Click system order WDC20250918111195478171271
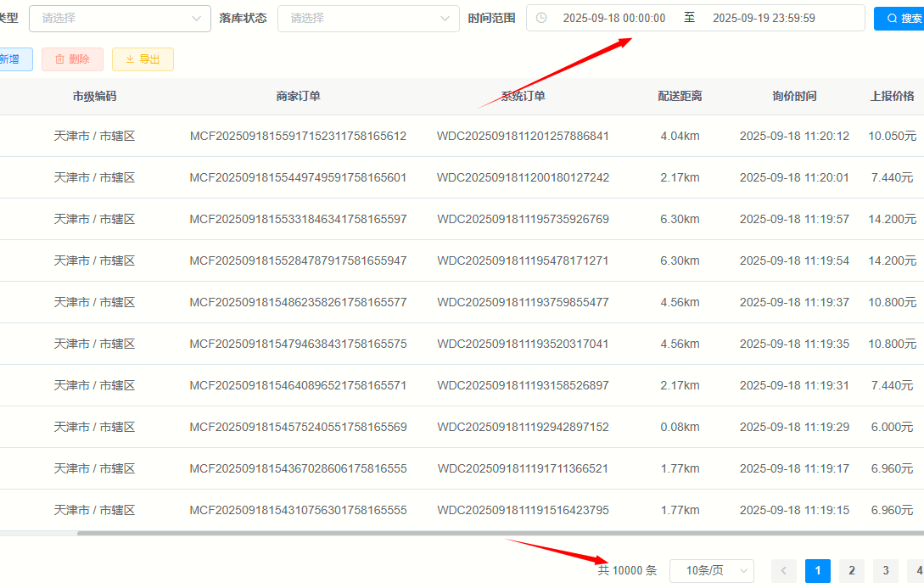The height and width of the screenshot is (588, 924). [x=523, y=260]
